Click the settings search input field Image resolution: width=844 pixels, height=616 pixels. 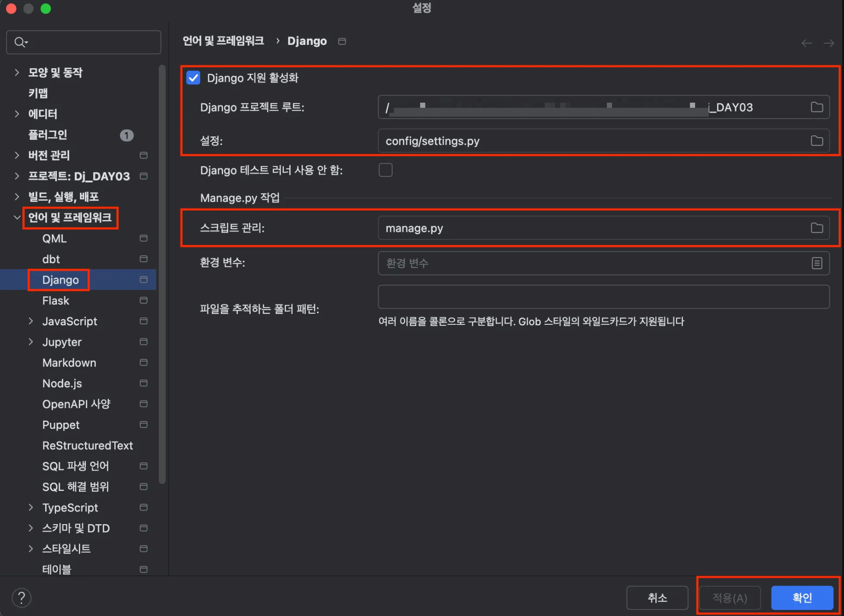[84, 42]
